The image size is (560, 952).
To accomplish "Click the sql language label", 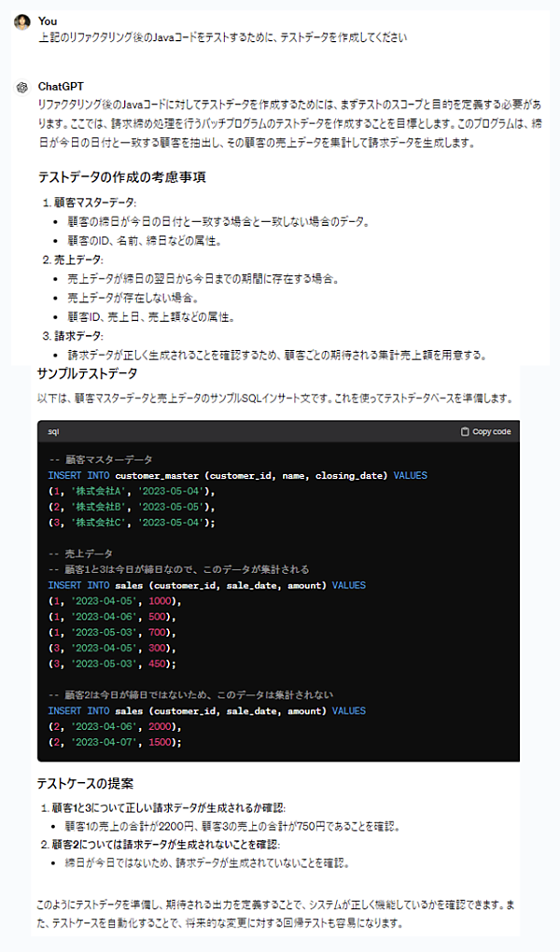I will (x=54, y=432).
